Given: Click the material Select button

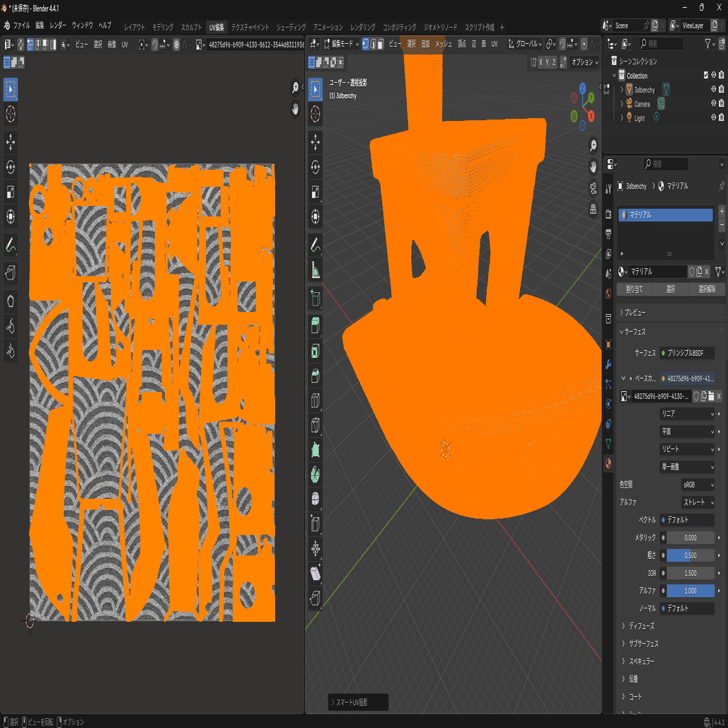Looking at the screenshot, I should [x=671, y=289].
